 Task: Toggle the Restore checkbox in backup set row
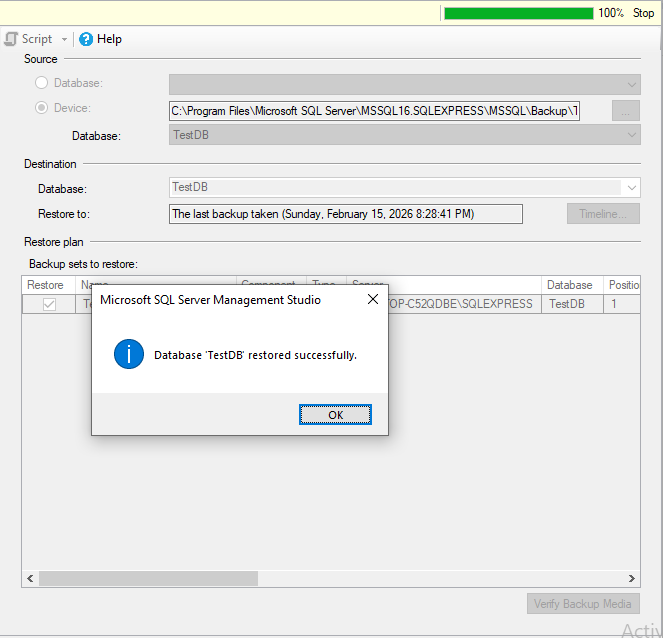coord(49,304)
